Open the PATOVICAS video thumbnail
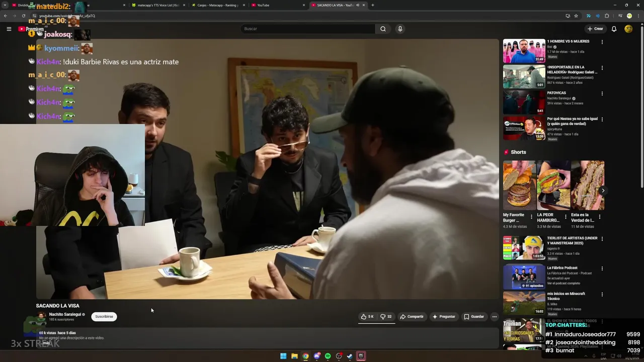Image resolution: width=644 pixels, height=362 pixels. (x=524, y=102)
